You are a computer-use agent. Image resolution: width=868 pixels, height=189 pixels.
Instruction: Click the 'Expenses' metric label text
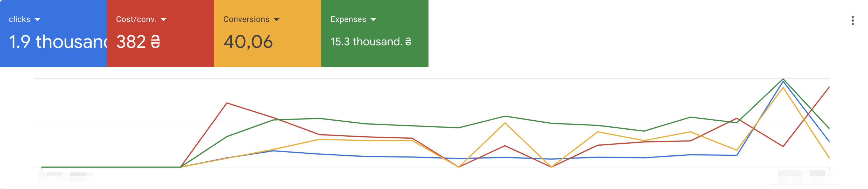pos(348,20)
